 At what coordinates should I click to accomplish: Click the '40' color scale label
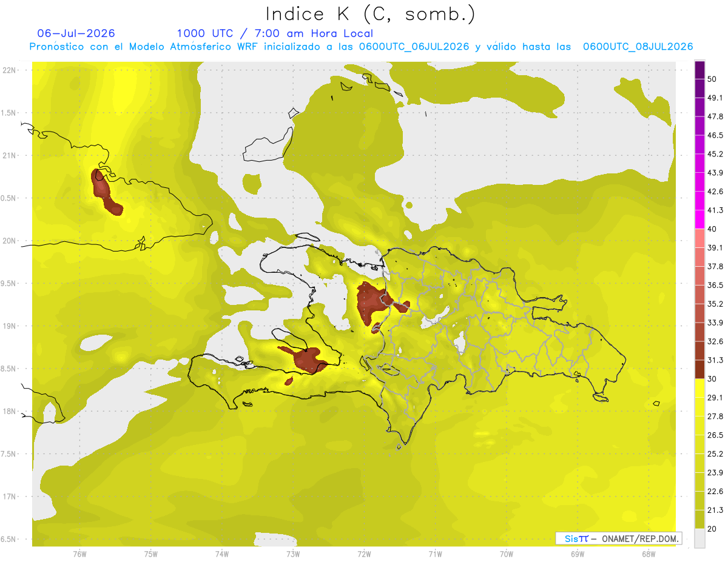(x=713, y=229)
